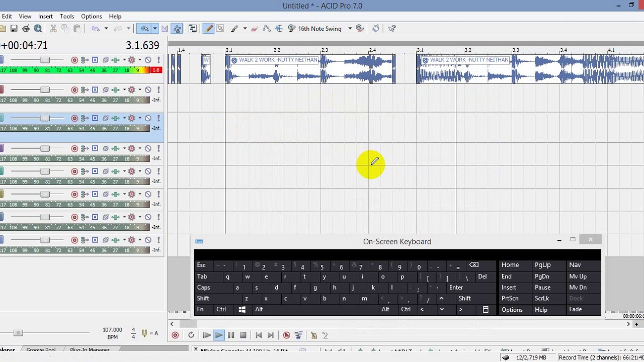Select the Envelope tool
Viewport: 644px width, 362px height.
[x=267, y=29]
